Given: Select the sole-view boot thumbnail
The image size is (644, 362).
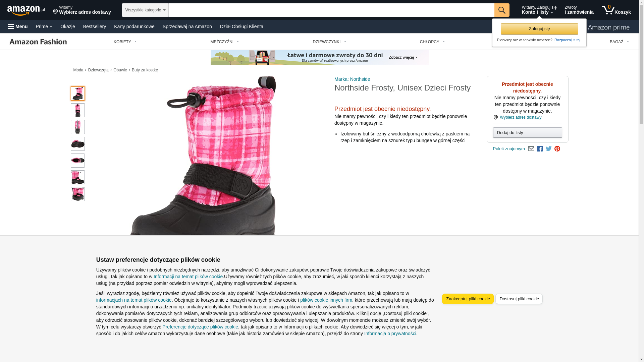Looking at the screenshot, I should pyautogui.click(x=78, y=144).
